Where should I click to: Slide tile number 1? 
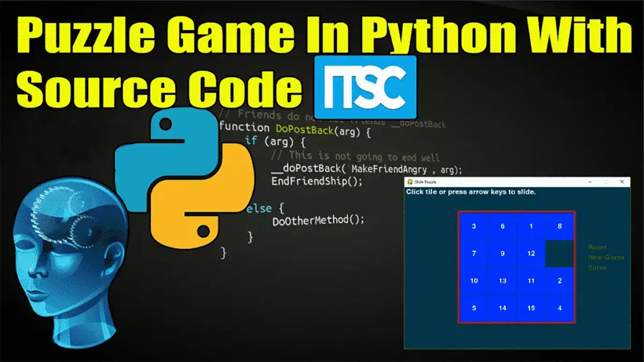[x=531, y=226]
